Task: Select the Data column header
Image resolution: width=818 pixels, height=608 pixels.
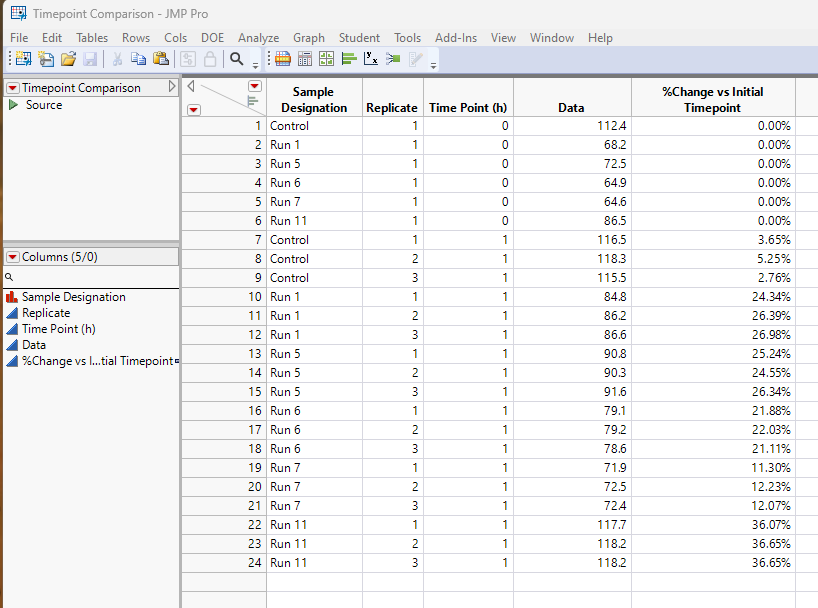Action: 571,100
